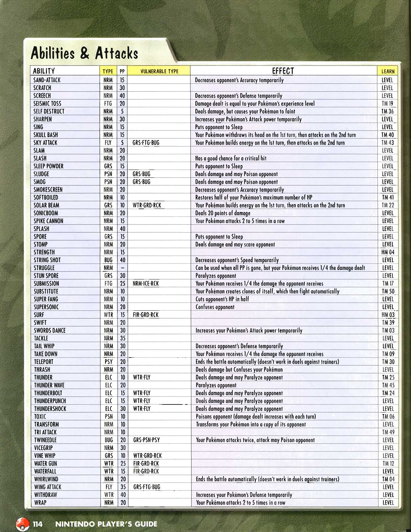Select the SWIFT ability name
The width and height of the screenshot is (411, 532).
40,323
